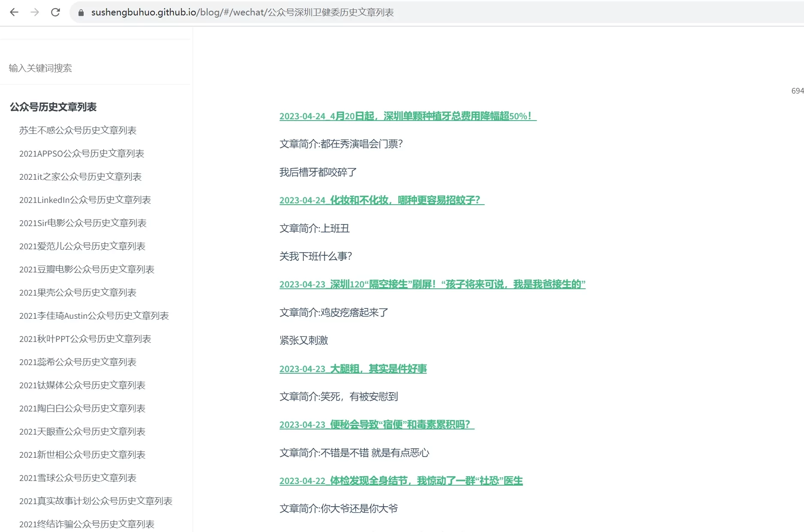Open article 大腿粗，其实是件好事
804x532 pixels.
point(353,369)
